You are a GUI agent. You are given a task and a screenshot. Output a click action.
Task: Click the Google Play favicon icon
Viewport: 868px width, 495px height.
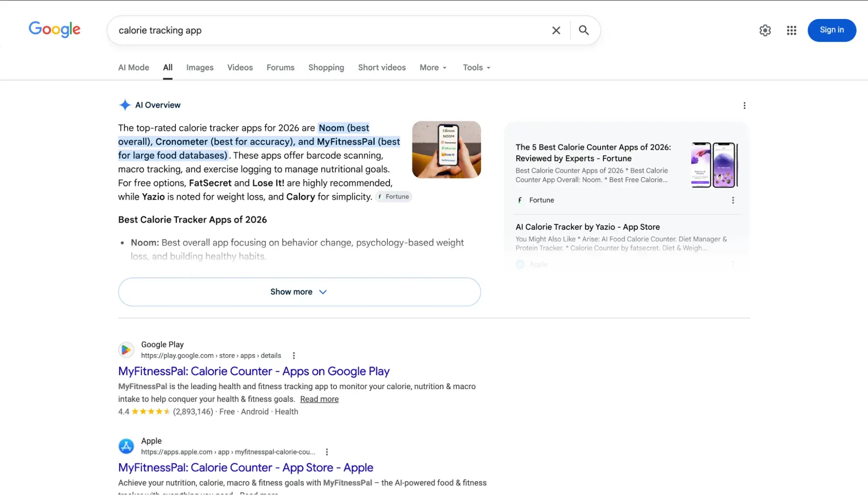coord(126,350)
